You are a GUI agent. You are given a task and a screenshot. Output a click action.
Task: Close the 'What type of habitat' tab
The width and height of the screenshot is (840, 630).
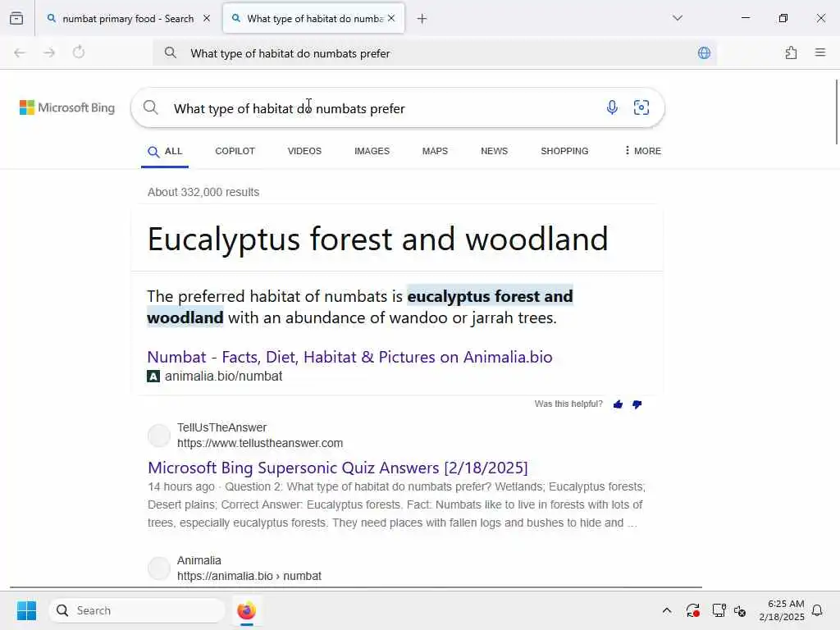[x=391, y=18]
